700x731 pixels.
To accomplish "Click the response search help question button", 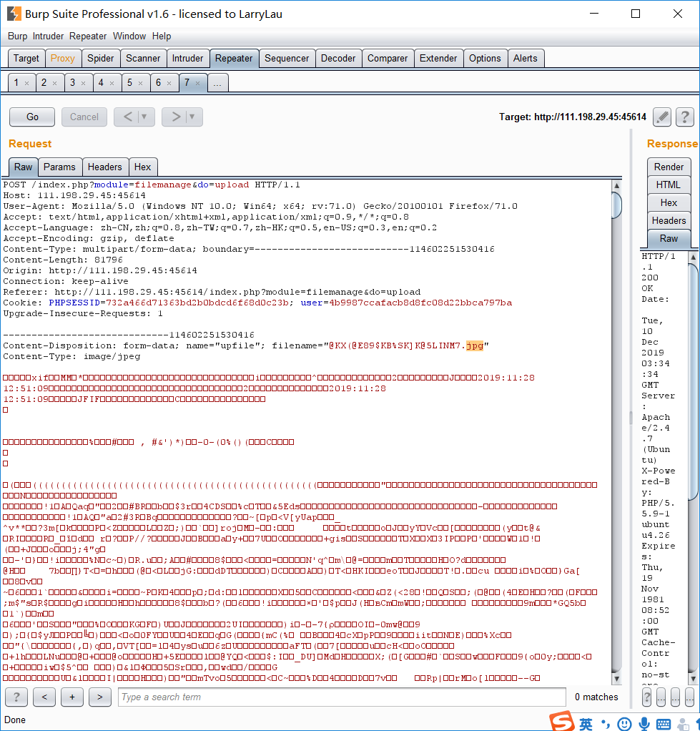I will pos(647,697).
